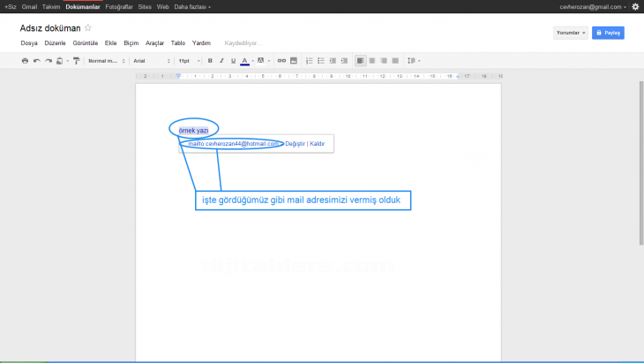The image size is (644, 363).
Task: Open the Biçim menu
Action: [x=131, y=42]
